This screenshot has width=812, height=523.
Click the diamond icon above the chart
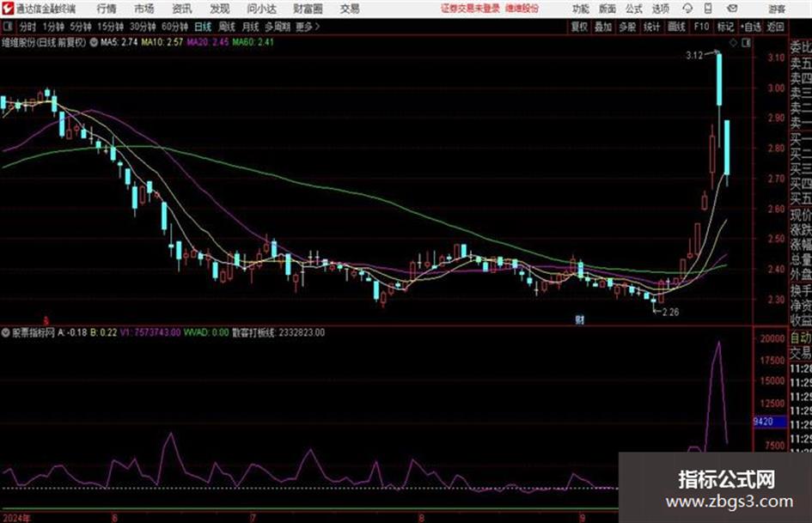pyautogui.click(x=733, y=43)
